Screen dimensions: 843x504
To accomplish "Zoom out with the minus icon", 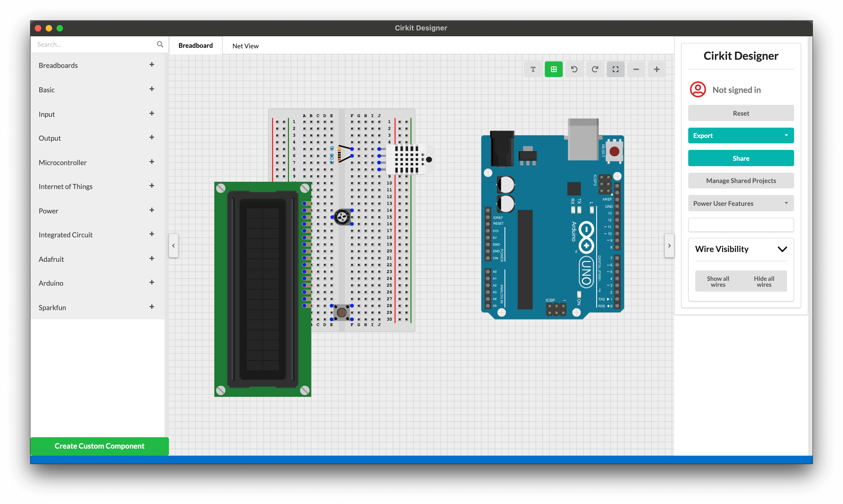I will pos(636,69).
